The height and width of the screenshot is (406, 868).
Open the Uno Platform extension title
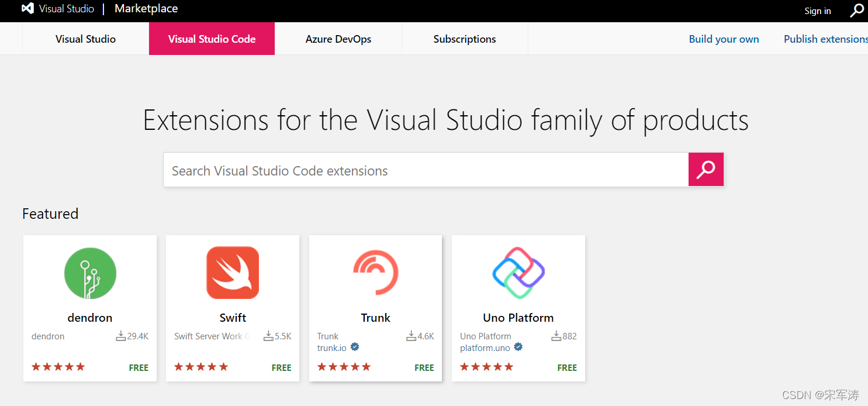(518, 318)
